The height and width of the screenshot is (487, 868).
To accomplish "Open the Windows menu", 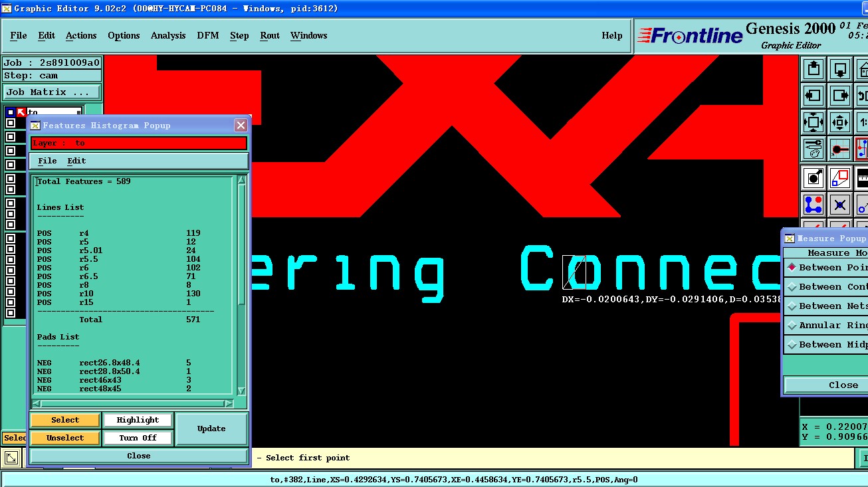I will [309, 35].
